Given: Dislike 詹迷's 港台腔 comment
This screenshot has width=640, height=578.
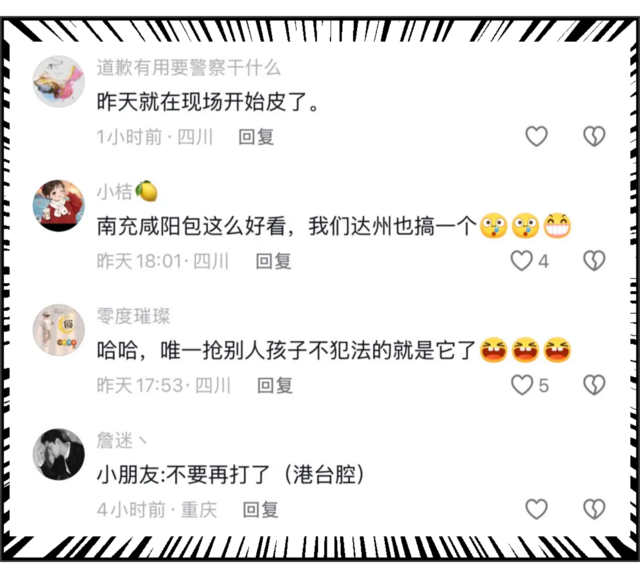Looking at the screenshot, I should pos(594,509).
